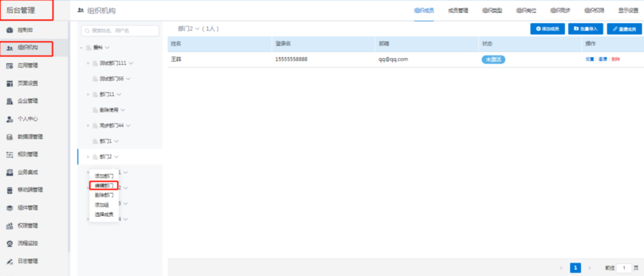Click the 流程监控 sidebar icon
The height and width of the screenshot is (276, 644).
[x=10, y=244]
